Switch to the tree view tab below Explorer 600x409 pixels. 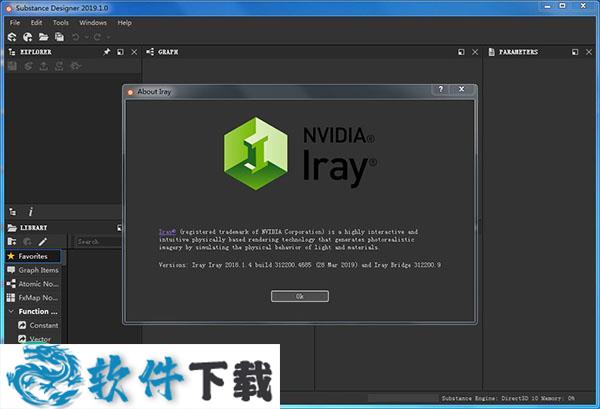click(13, 212)
